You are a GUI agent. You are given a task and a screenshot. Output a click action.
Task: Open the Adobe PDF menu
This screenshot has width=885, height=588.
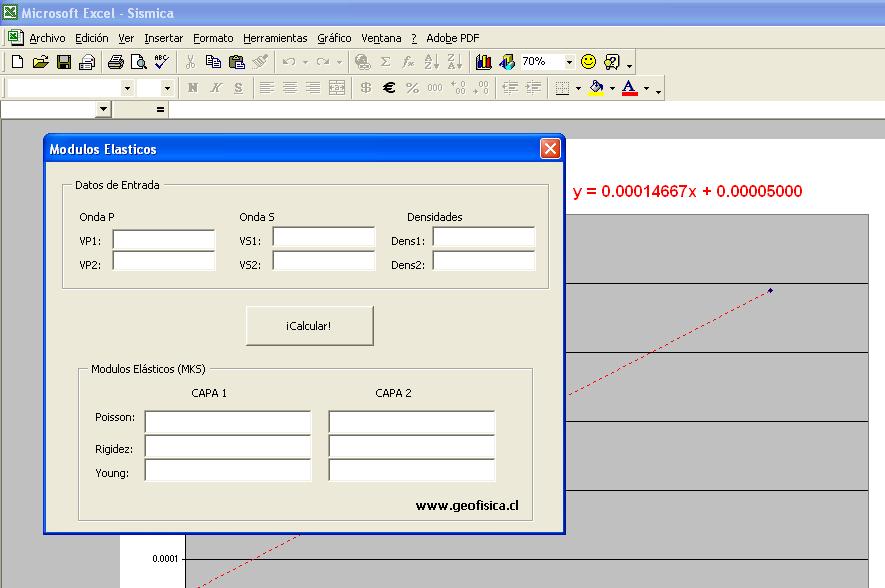(x=453, y=38)
